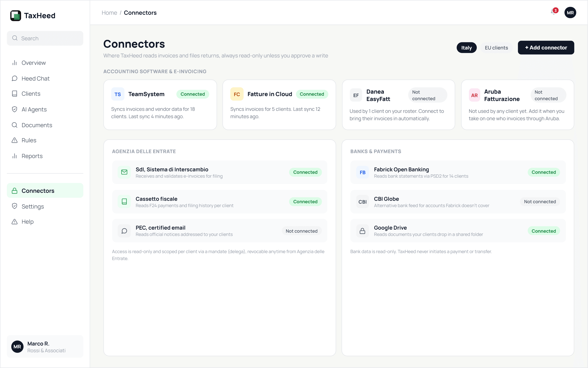588x368 pixels.
Task: Click the AR Aruba Fatturazione icon
Action: [474, 95]
